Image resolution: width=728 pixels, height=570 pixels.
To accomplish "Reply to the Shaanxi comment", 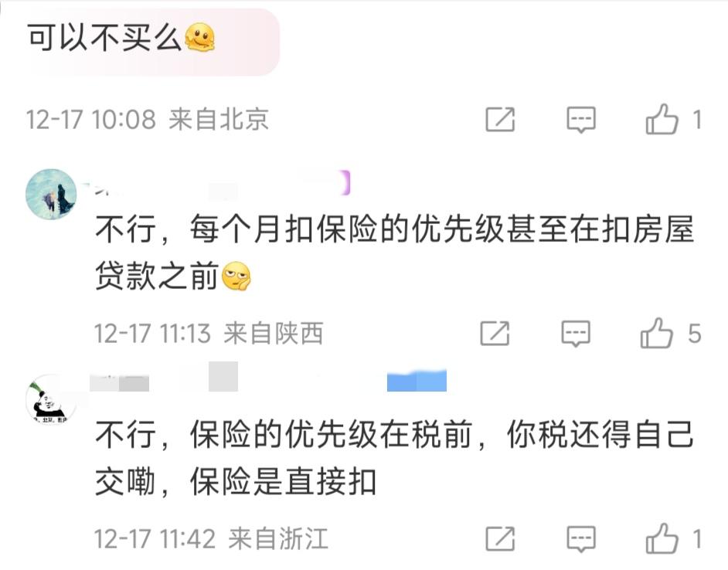I will coord(576,334).
